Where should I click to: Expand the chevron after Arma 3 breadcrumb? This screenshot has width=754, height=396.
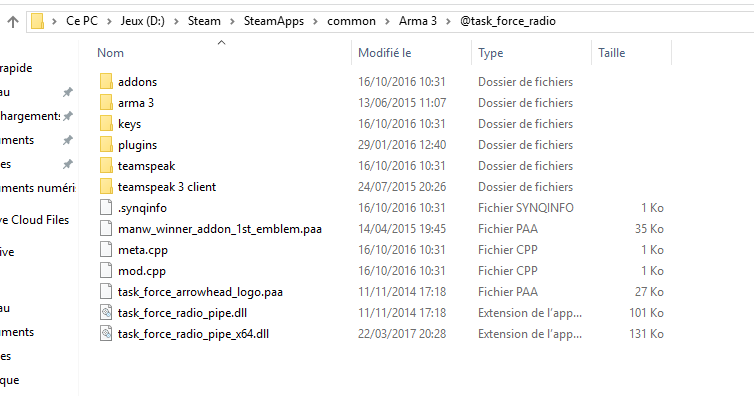(x=449, y=22)
